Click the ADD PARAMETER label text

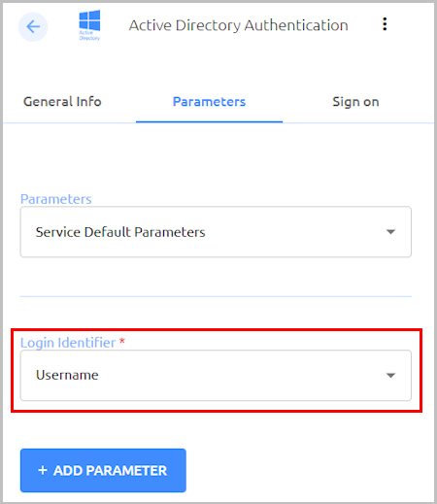110,470
